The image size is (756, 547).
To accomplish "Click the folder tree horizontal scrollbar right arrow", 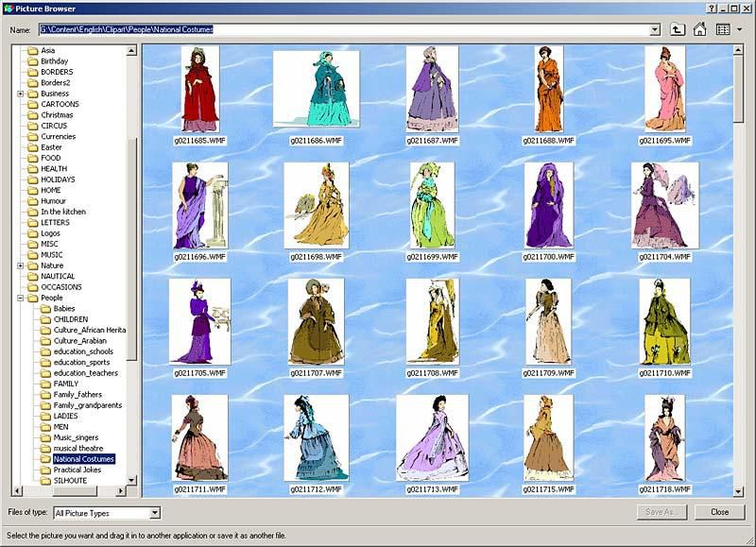I will point(120,491).
